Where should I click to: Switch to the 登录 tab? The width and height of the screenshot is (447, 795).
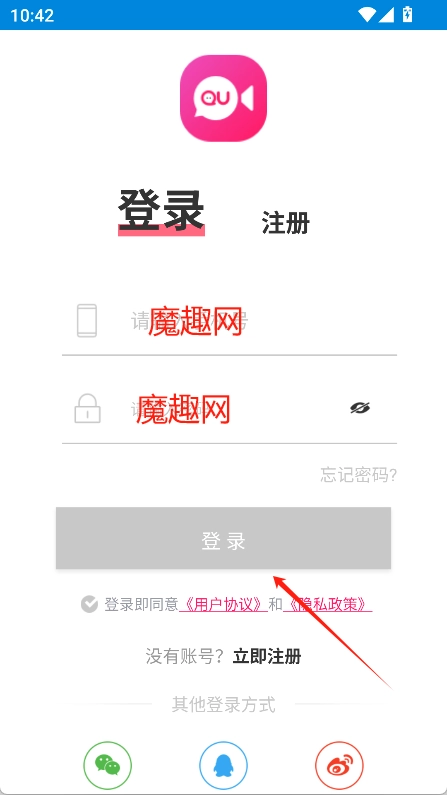[x=161, y=211]
